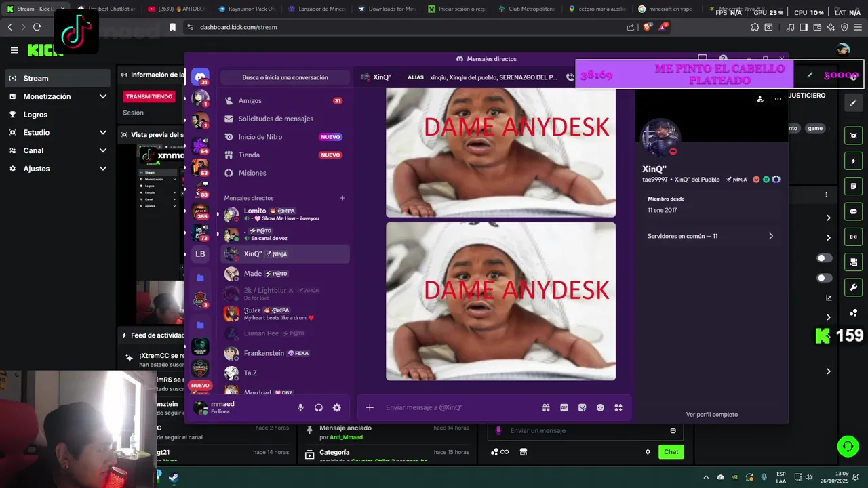Click Busca o inicia una conversación

click(x=285, y=77)
